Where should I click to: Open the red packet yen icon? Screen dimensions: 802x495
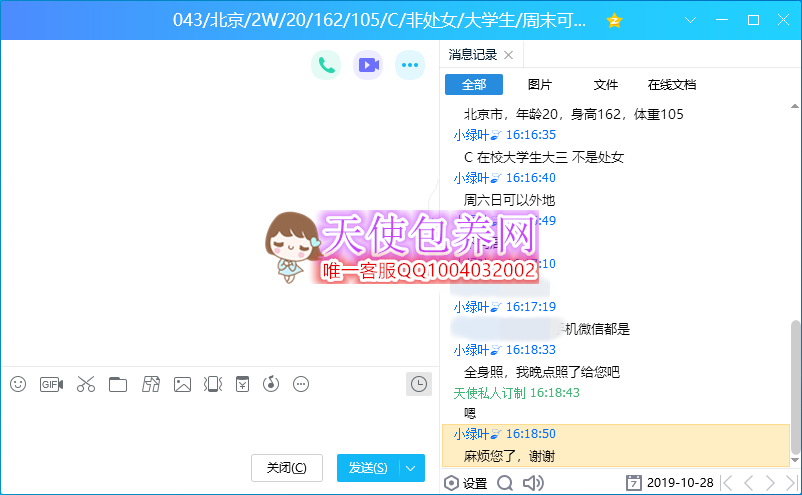242,384
